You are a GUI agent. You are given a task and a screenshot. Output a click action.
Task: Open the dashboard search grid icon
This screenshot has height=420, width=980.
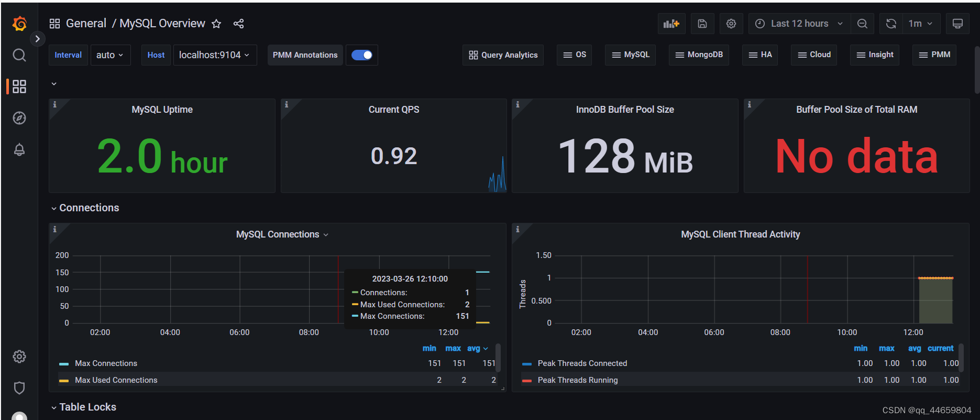point(54,24)
